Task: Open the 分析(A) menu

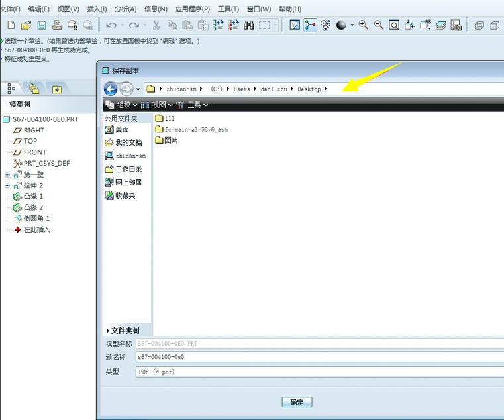Action: (x=125, y=9)
